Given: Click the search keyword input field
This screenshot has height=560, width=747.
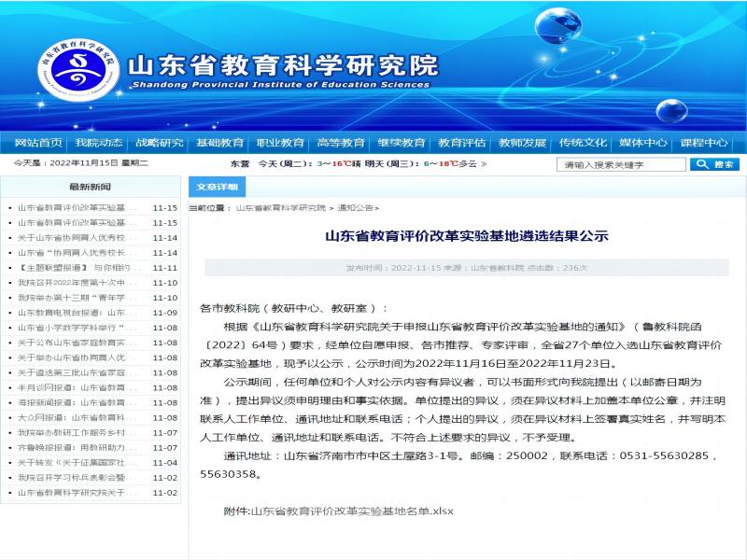Looking at the screenshot, I should pos(620,165).
